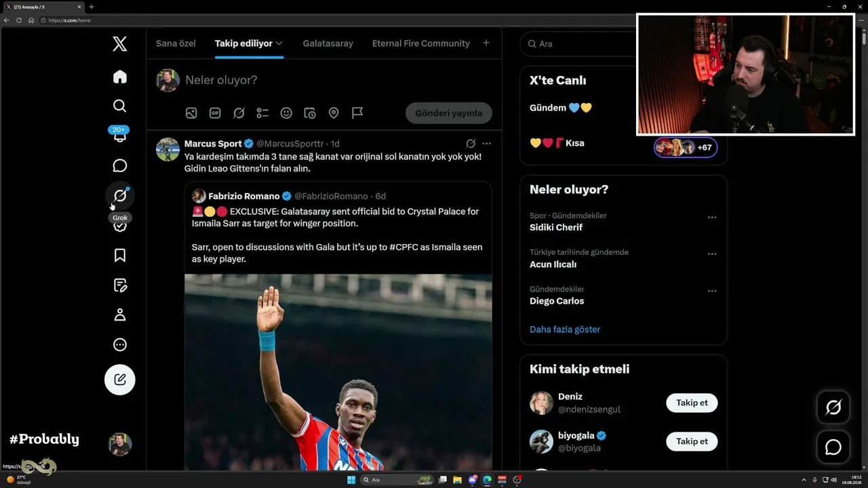
Task: Add a poll to the post
Action: click(262, 113)
